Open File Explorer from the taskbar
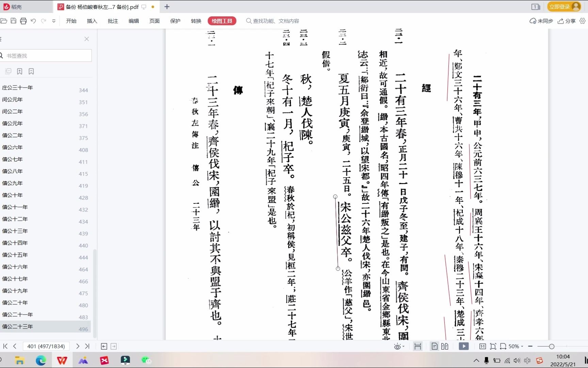 [x=19, y=360]
